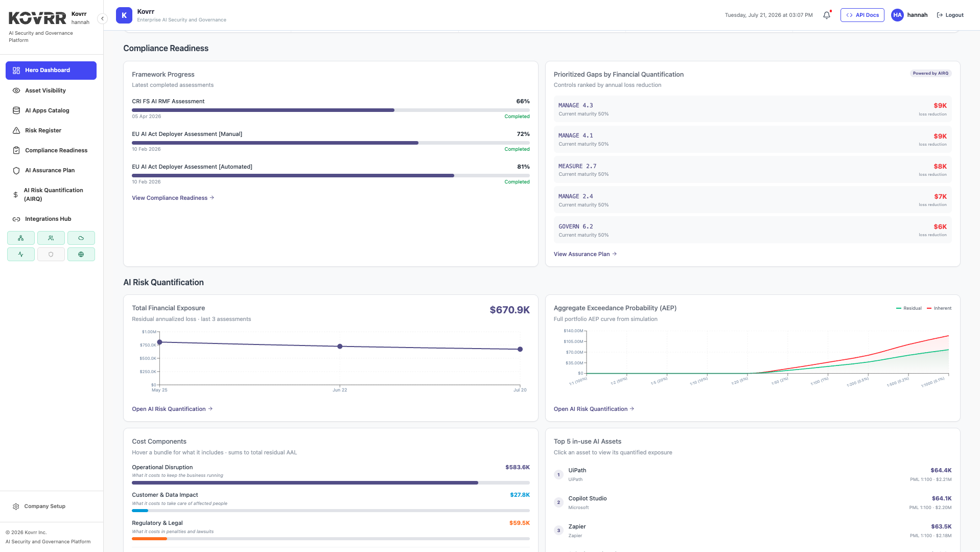The width and height of the screenshot is (980, 552).
Task: Click the blue K workspace logo
Action: 124,15
